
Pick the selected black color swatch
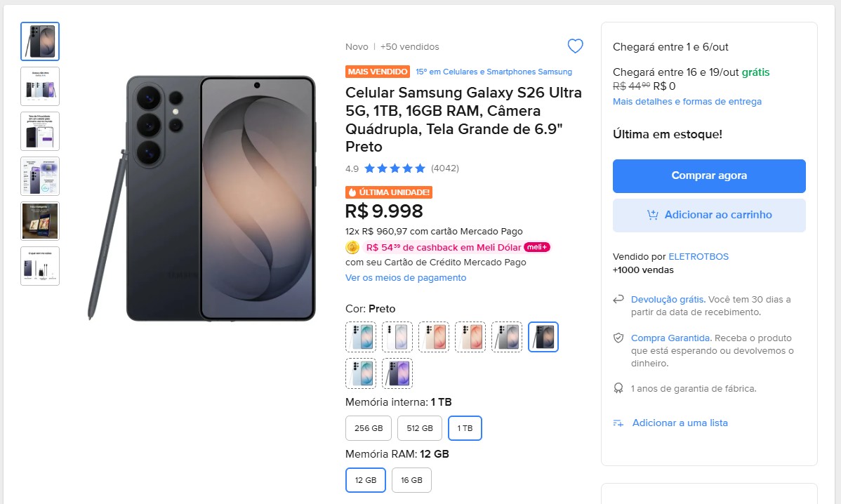click(x=543, y=337)
